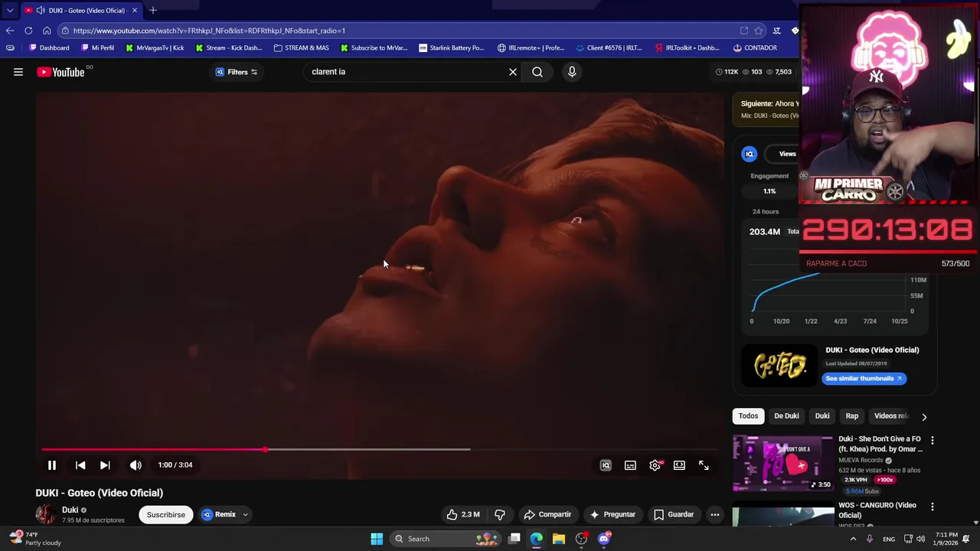This screenshot has height=551, width=980.
Task: Open the Dashboard bookmark
Action: point(48,47)
